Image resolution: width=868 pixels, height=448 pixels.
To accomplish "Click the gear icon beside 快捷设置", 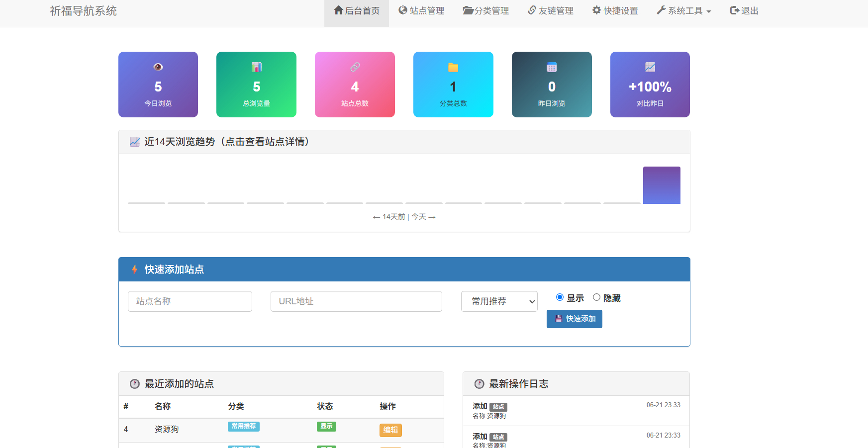I will click(x=596, y=10).
